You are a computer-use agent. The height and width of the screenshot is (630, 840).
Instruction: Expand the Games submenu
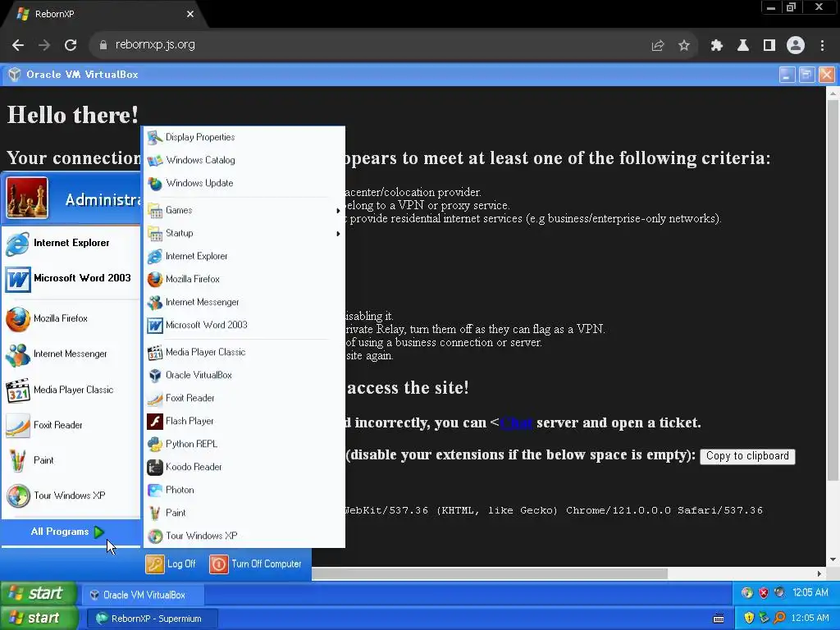coord(244,211)
